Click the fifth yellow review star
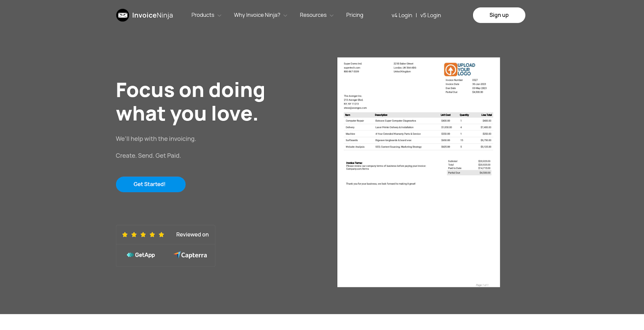Image resolution: width=644 pixels, height=330 pixels. point(161,235)
